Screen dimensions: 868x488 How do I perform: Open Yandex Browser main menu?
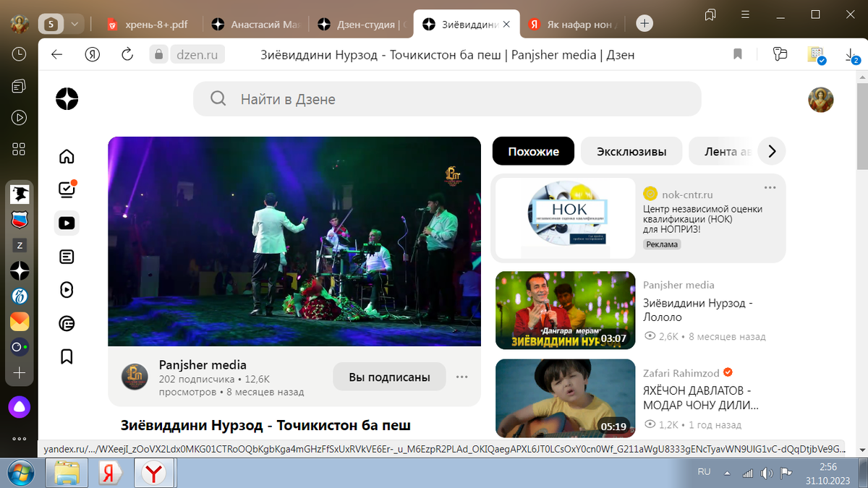746,14
